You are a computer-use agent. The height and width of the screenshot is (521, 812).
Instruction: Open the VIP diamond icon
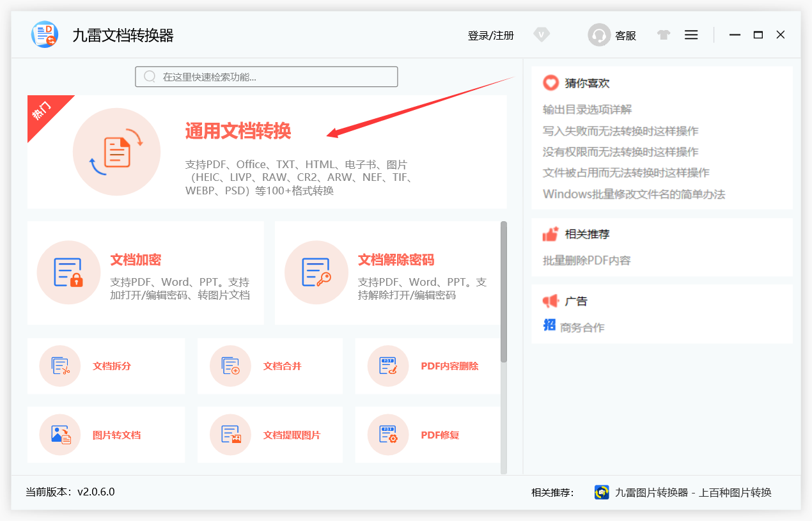click(x=542, y=35)
